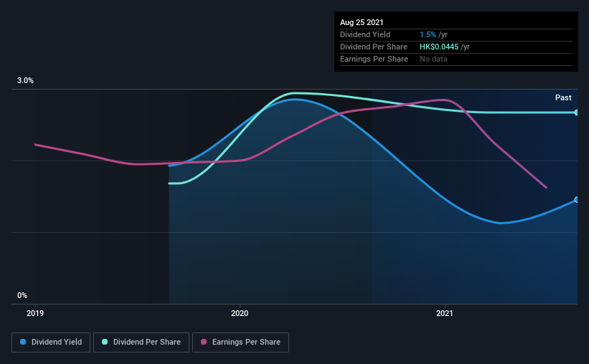The image size is (589, 364).
Task: Click the Aug 25 2021 tooltip date
Action: [362, 22]
